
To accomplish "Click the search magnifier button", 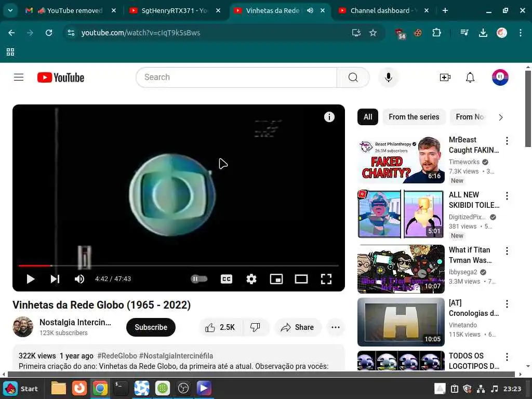I will pos(353,77).
